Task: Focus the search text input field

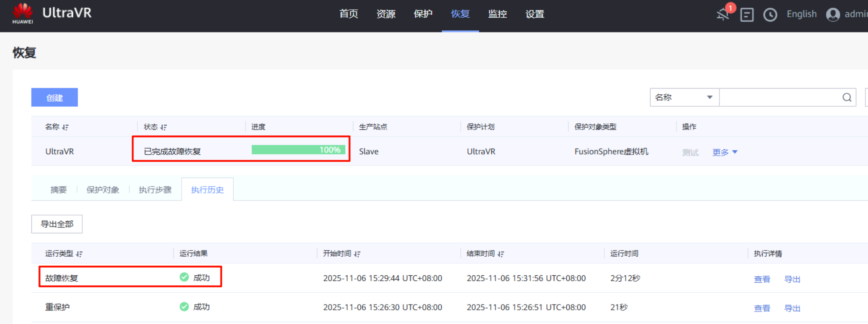Action: (780, 97)
